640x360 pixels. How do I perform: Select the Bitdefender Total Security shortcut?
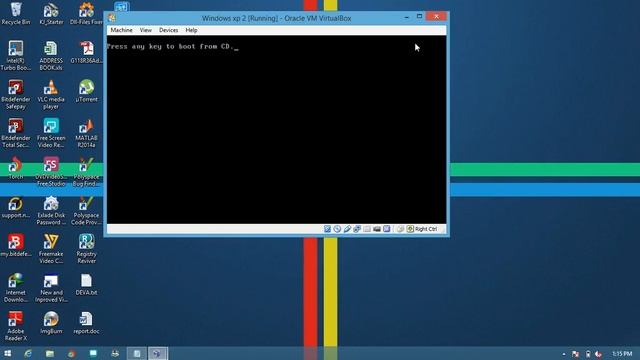pos(16,133)
